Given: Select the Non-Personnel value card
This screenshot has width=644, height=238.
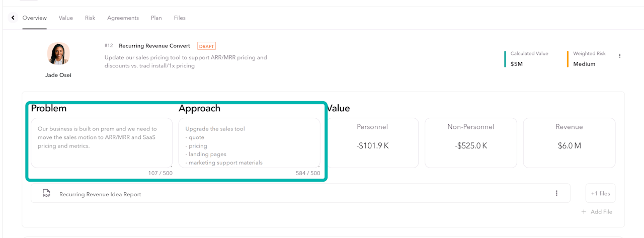Looking at the screenshot, I should pos(470,143).
